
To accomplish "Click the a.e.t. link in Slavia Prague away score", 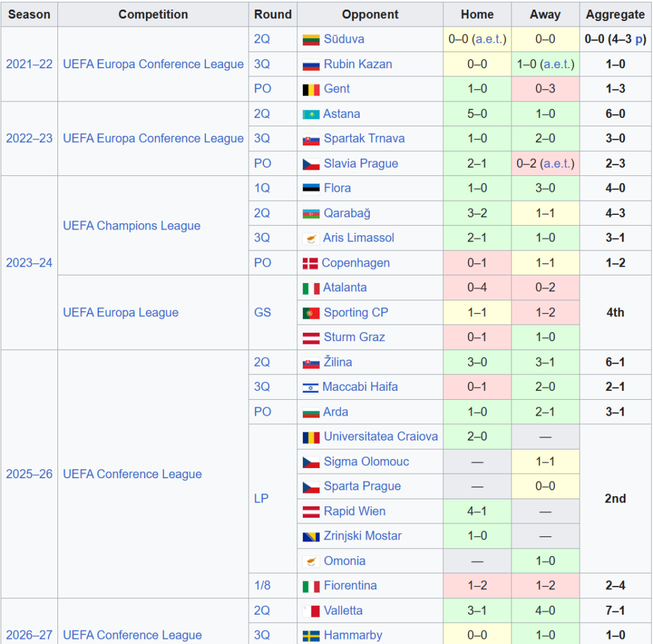I will pos(557,164).
